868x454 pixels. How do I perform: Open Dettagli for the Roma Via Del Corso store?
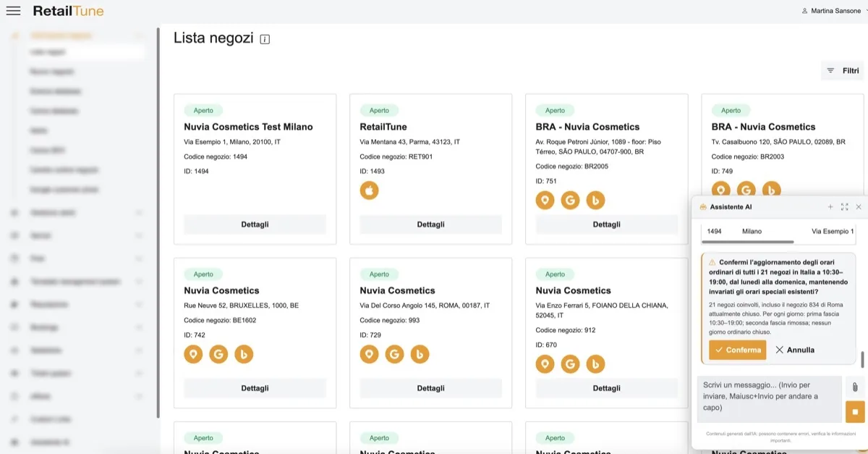tap(430, 388)
